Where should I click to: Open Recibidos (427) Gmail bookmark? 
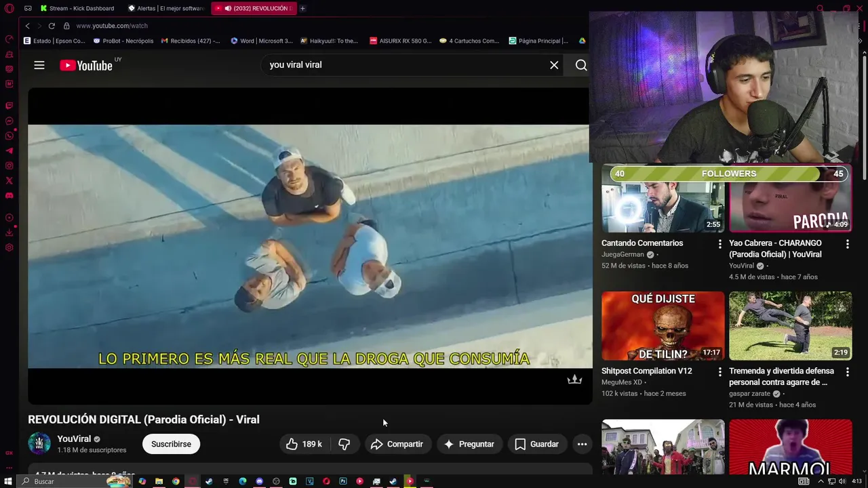(191, 41)
